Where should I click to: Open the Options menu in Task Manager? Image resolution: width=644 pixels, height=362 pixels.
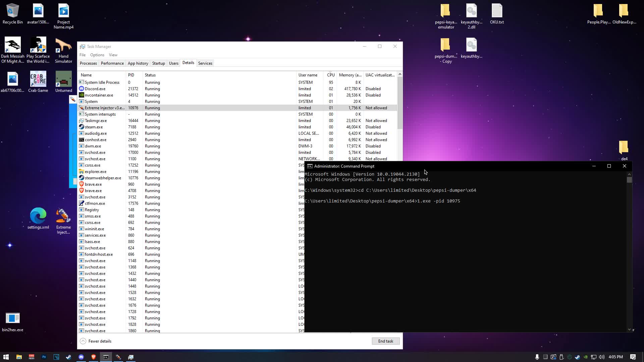(x=97, y=55)
